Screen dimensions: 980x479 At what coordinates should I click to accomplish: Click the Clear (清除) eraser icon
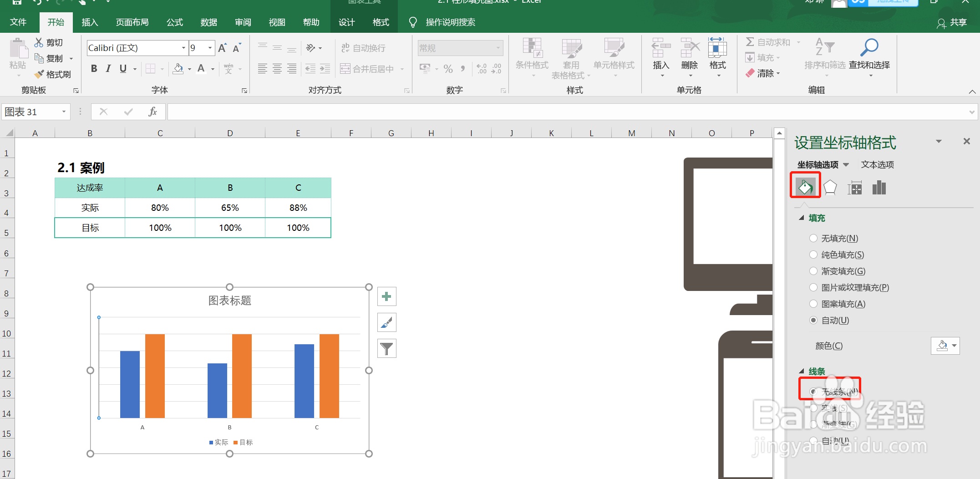[x=750, y=73]
